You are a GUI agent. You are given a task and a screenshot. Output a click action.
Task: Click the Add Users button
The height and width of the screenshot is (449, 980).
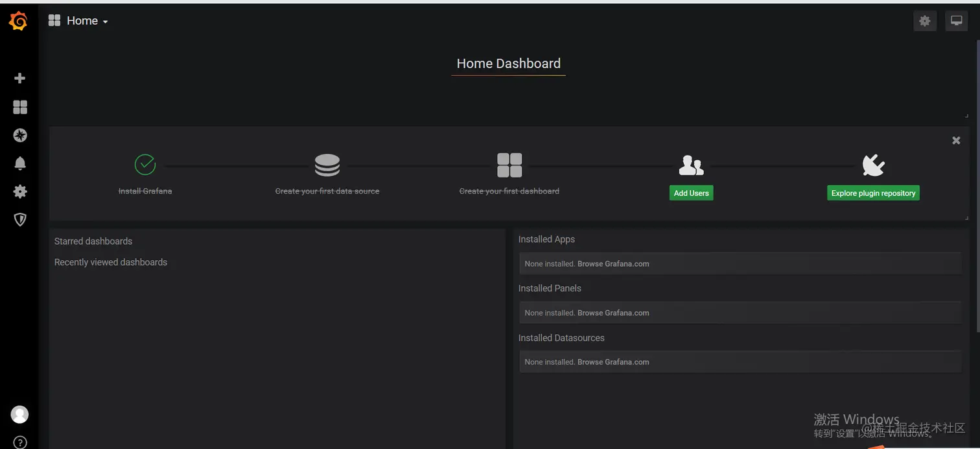tap(692, 193)
